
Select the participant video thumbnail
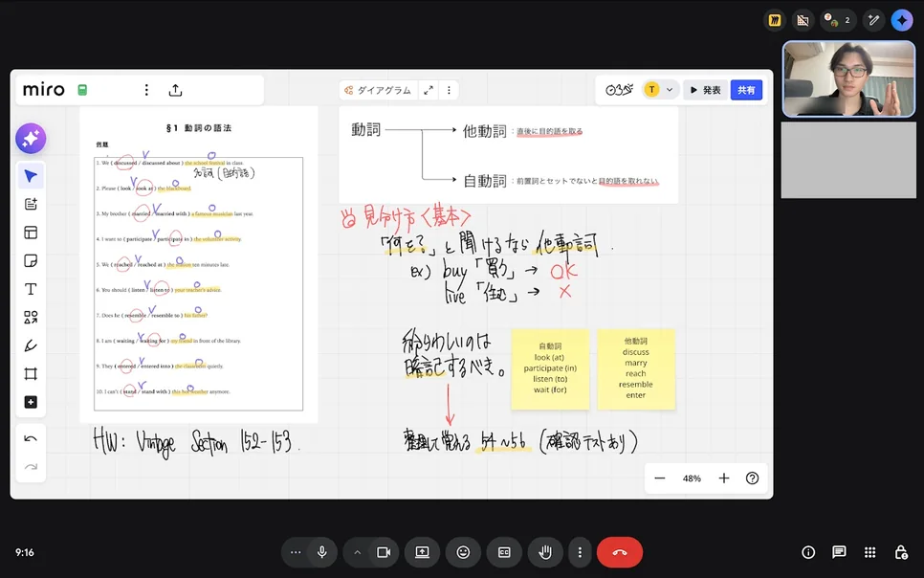pyautogui.click(x=848, y=79)
